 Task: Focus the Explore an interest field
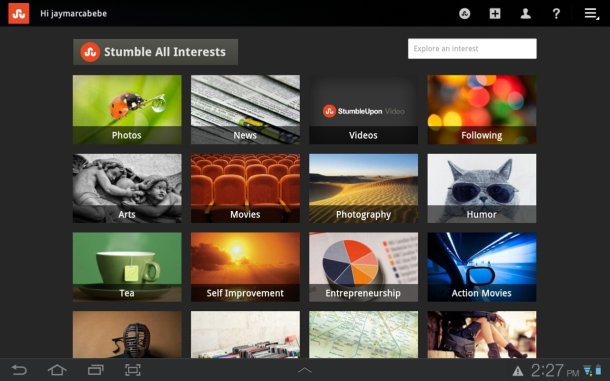(472, 49)
